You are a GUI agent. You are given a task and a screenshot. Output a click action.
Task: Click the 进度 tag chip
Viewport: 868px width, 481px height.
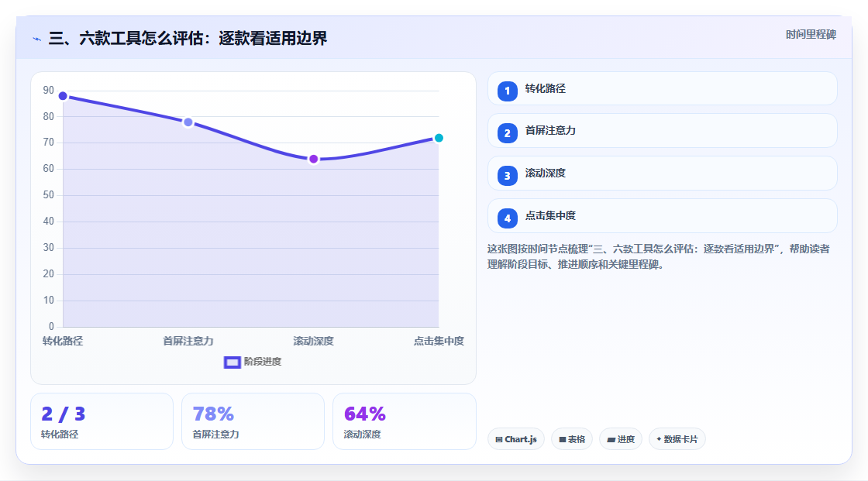[621, 439]
